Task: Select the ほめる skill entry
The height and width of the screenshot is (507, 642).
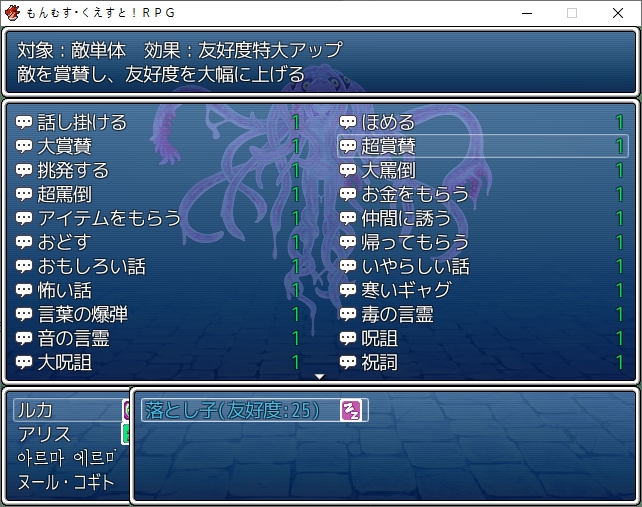Action: pos(483,122)
